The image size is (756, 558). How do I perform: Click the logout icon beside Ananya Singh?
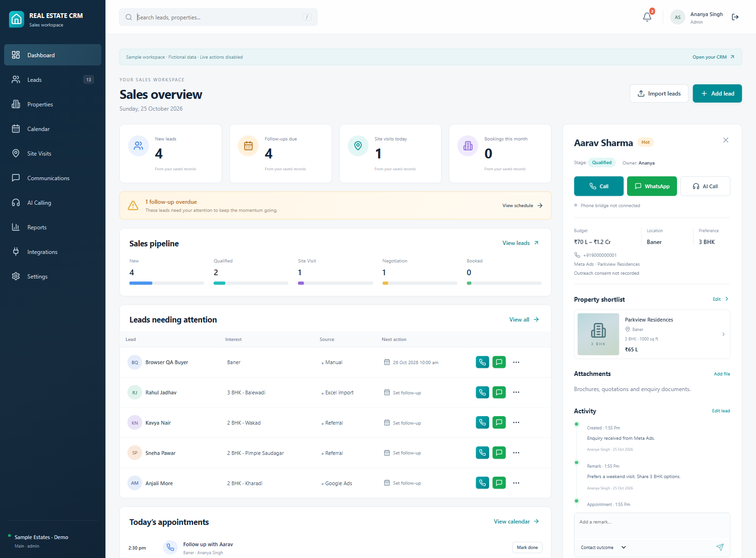735,17
